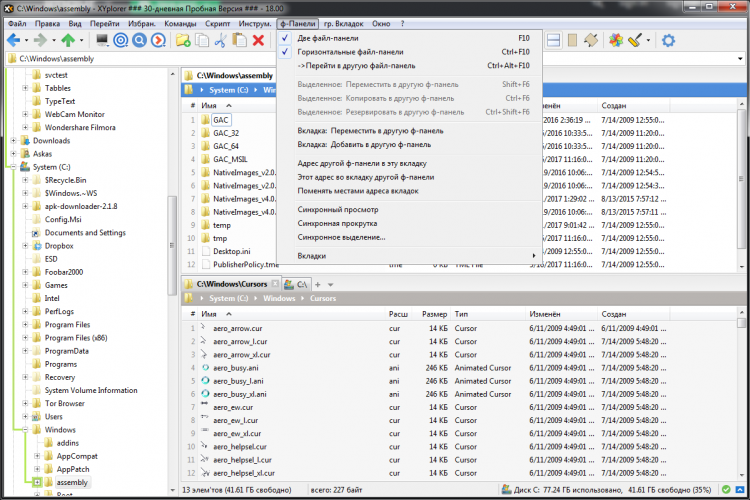
Task: Click the C:\Windows\assembly address field
Action: [x=371, y=59]
